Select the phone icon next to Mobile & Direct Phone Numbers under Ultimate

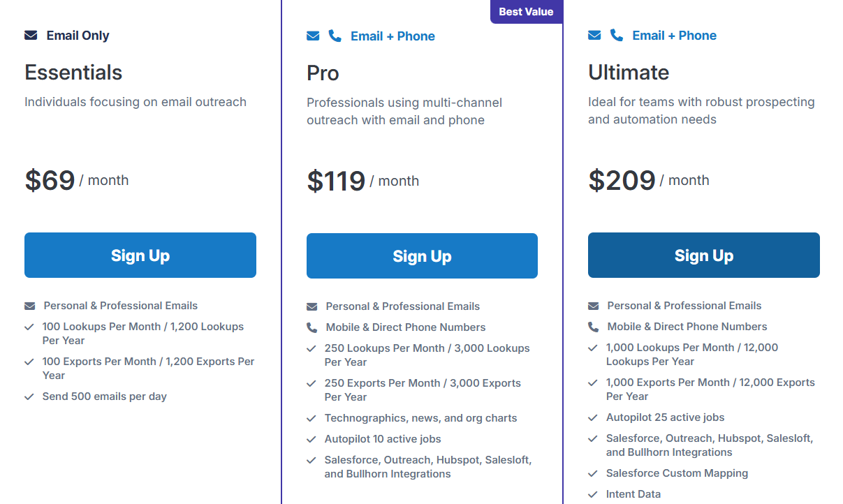[593, 327]
